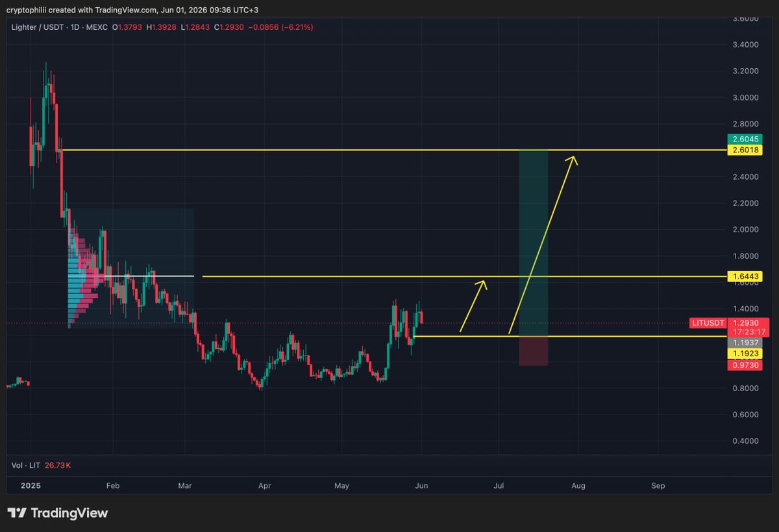Click the Jun label on time axis

(421, 485)
